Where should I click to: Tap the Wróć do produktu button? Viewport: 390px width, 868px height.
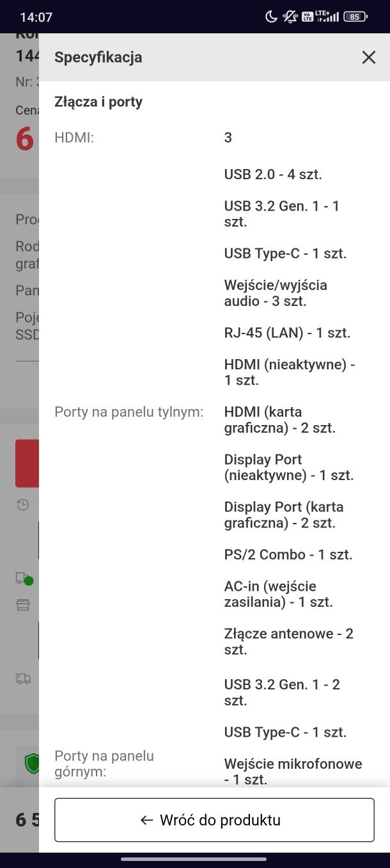[214, 820]
